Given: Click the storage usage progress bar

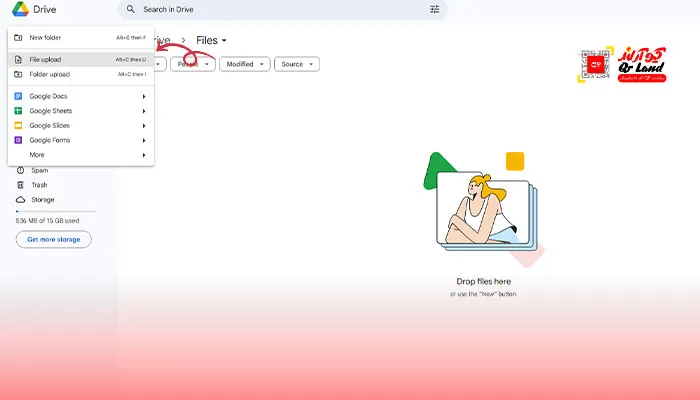Looking at the screenshot, I should point(55,212).
